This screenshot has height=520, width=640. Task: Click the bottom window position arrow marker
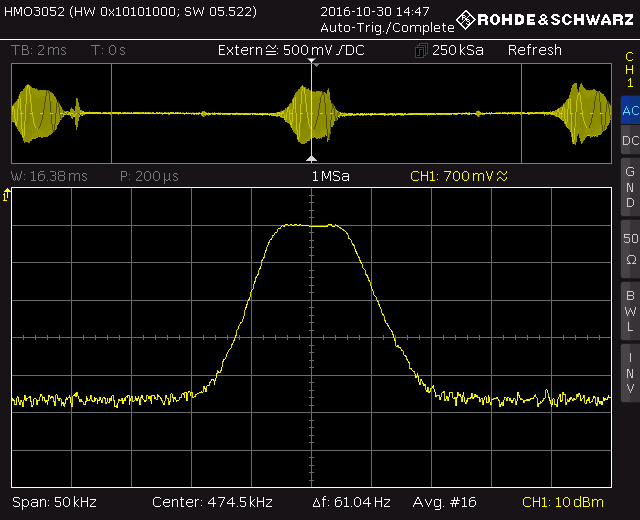312,159
